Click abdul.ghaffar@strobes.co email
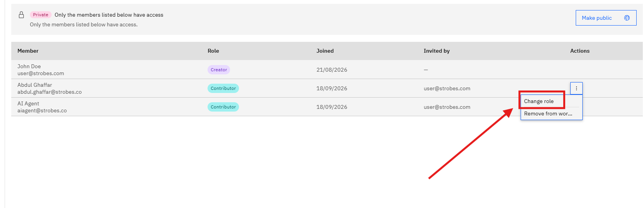Viewport: 644px width, 208px height. (50, 92)
